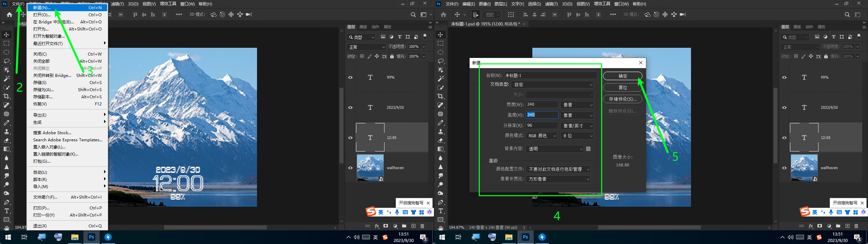Click the 宽度(W) width input field

coord(541,105)
